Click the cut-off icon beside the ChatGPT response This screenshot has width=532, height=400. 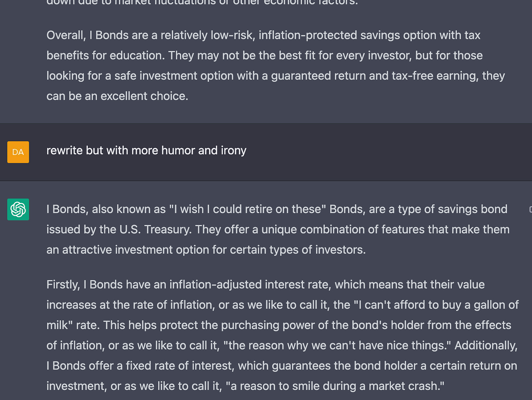pos(530,209)
